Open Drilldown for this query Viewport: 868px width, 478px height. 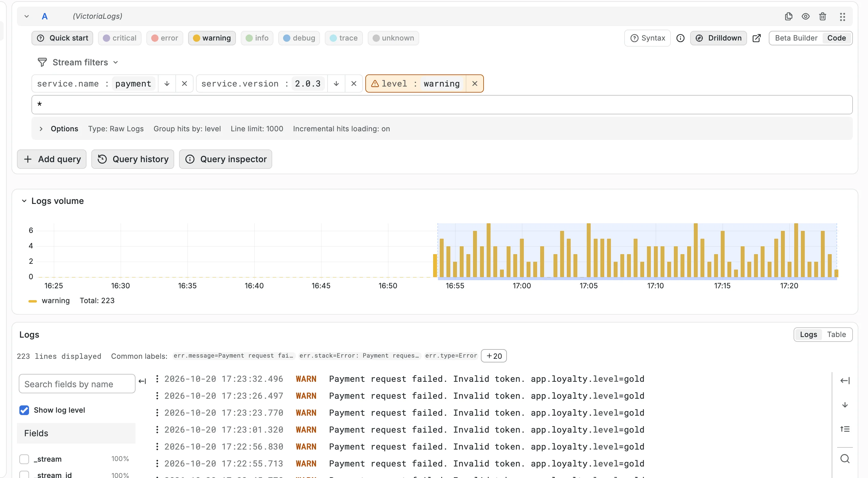click(x=718, y=38)
